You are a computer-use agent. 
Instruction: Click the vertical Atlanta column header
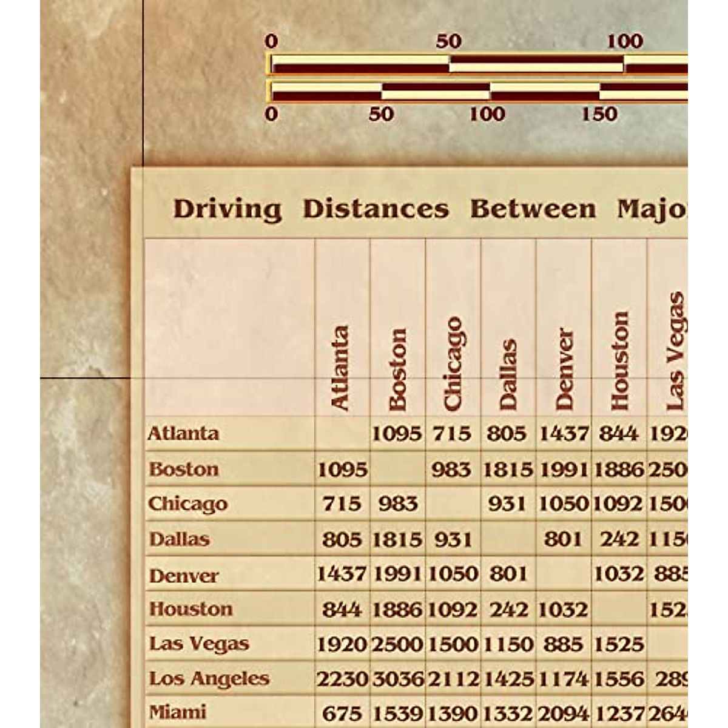coord(340,368)
